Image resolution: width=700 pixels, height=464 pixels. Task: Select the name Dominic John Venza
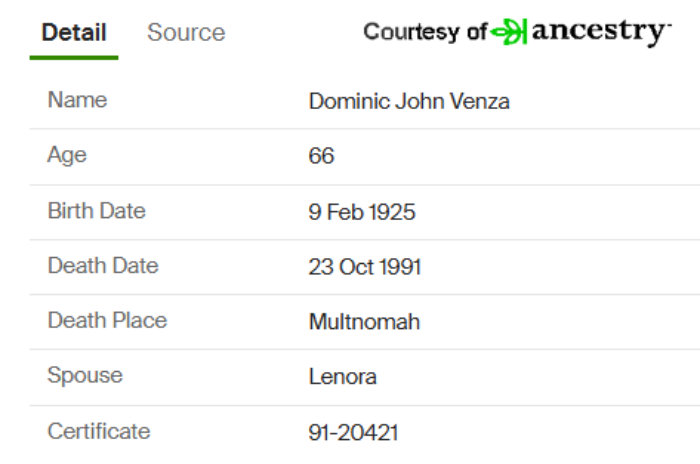(409, 101)
